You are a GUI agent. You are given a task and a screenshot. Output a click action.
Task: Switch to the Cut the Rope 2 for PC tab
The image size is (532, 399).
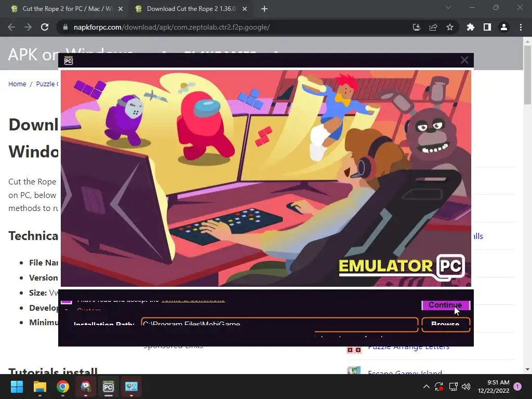click(67, 9)
